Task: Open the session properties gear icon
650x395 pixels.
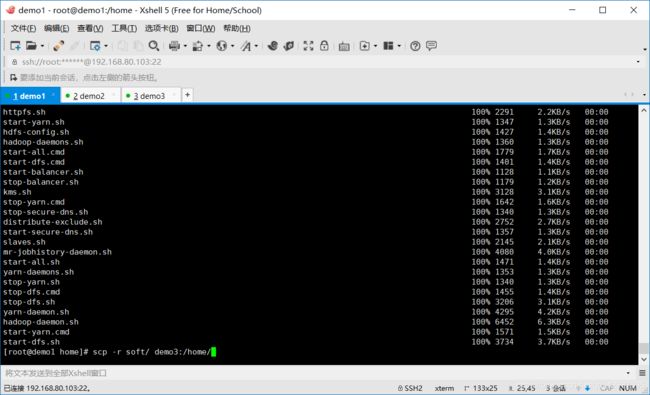Action: 95,46
